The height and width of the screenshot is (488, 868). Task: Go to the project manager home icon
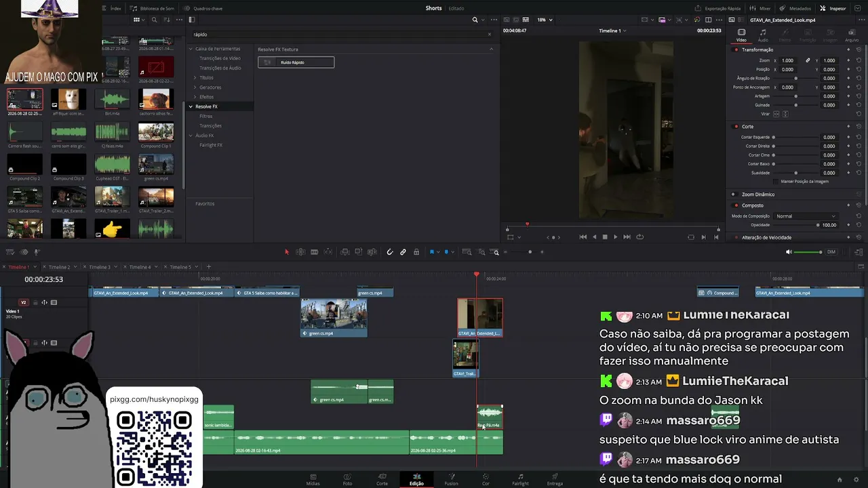pyautogui.click(x=840, y=480)
